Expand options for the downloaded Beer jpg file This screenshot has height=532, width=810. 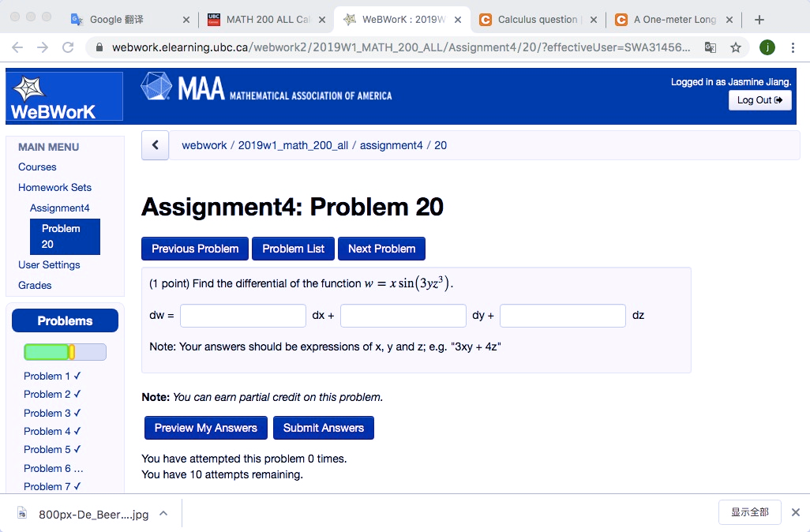click(x=163, y=512)
